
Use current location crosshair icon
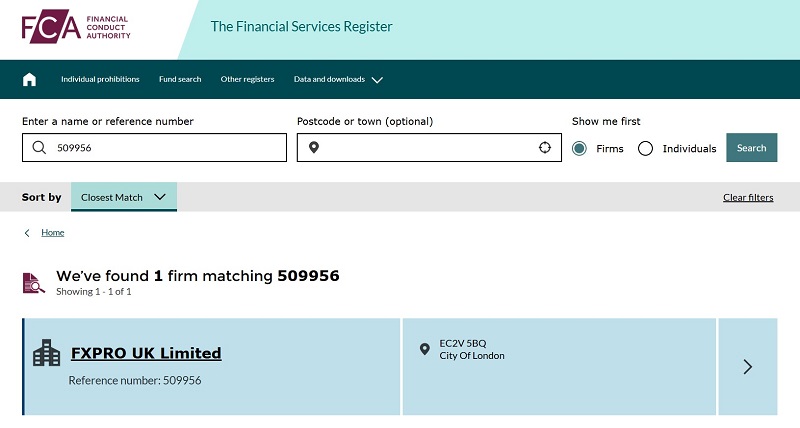click(545, 148)
